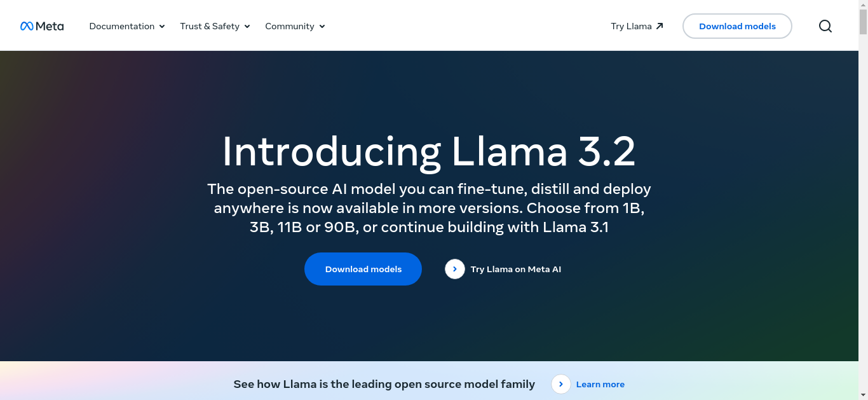Screen dimensions: 868x400
Task: Follow the Learn more link
Action: point(600,384)
